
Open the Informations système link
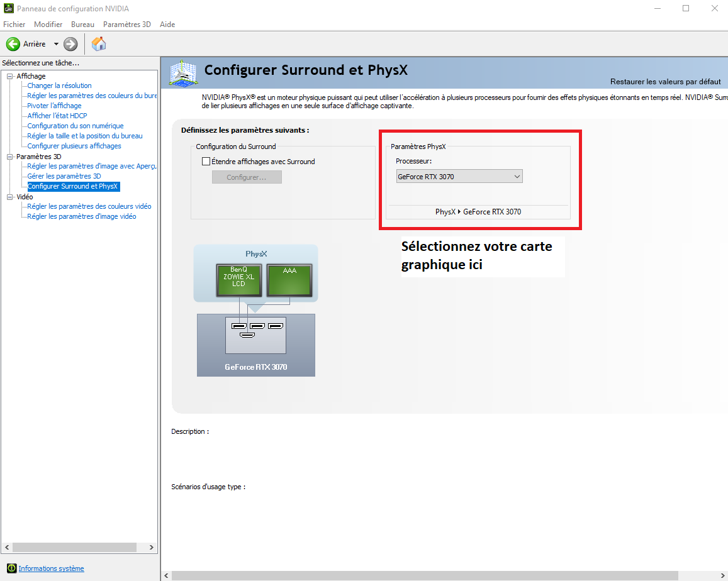click(51, 568)
